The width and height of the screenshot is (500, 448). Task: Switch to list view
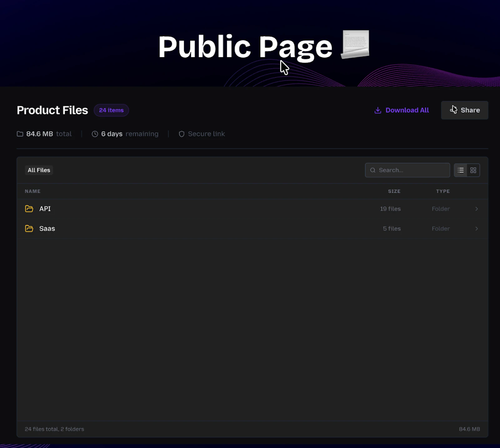[x=460, y=170]
